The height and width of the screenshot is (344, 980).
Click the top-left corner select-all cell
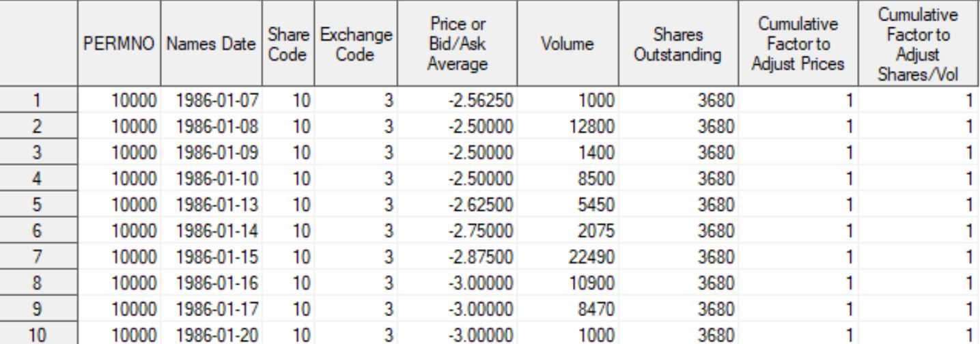(x=39, y=44)
